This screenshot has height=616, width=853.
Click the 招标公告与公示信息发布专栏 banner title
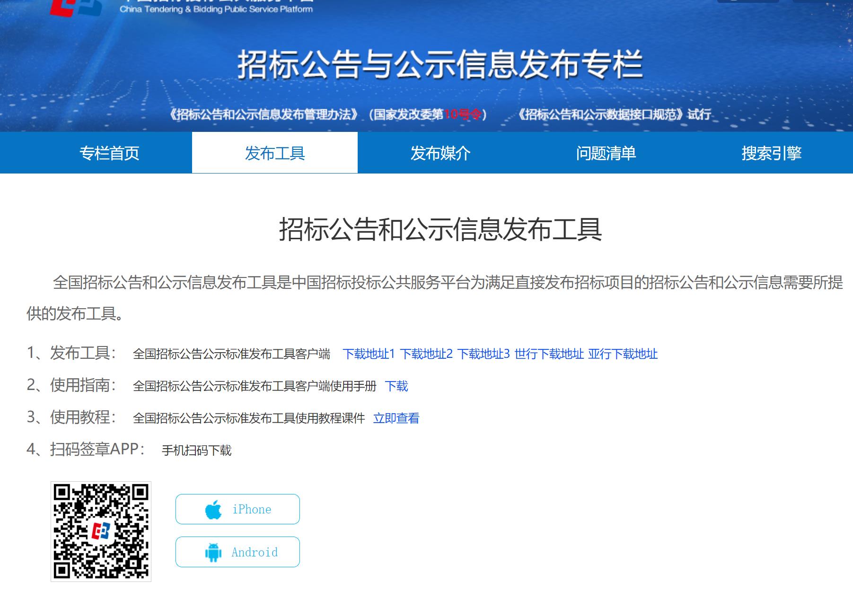point(440,65)
